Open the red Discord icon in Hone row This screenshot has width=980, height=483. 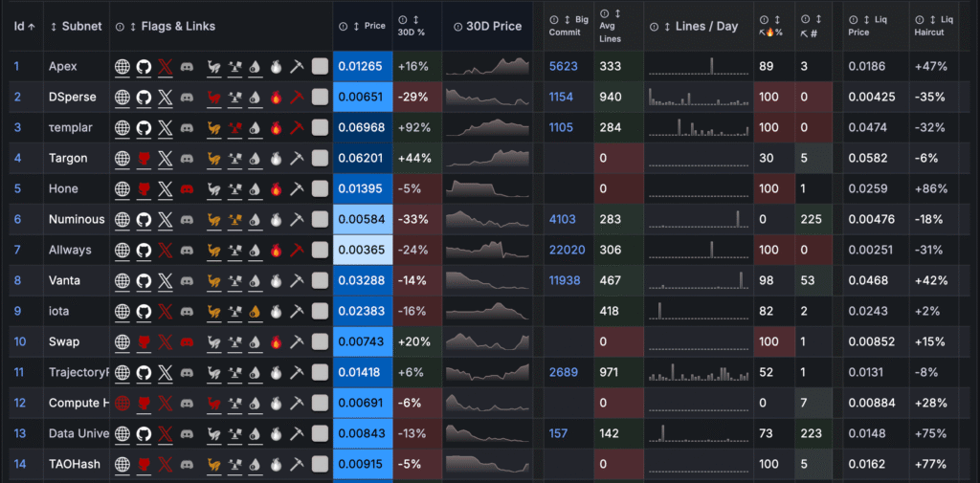point(187,188)
